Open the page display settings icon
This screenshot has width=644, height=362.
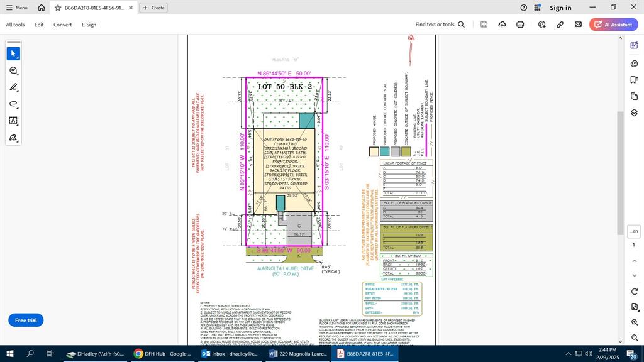[x=634, y=307]
